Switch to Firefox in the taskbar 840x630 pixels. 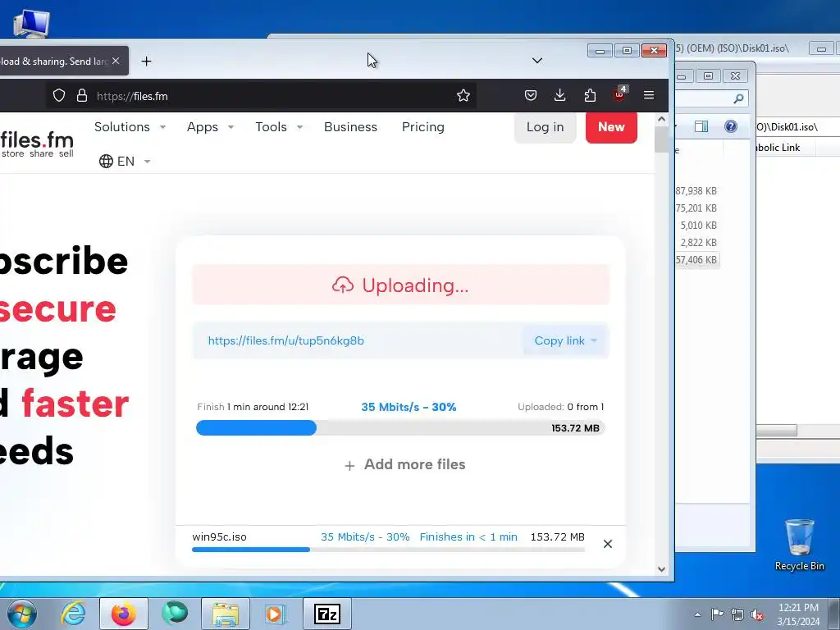tap(124, 614)
